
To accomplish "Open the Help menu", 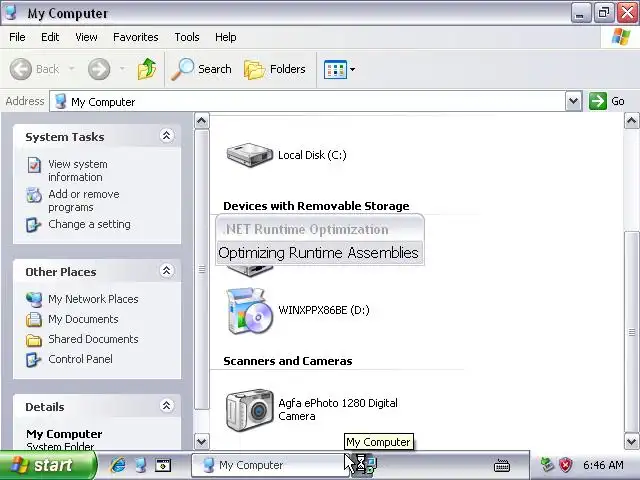I will pos(225,37).
